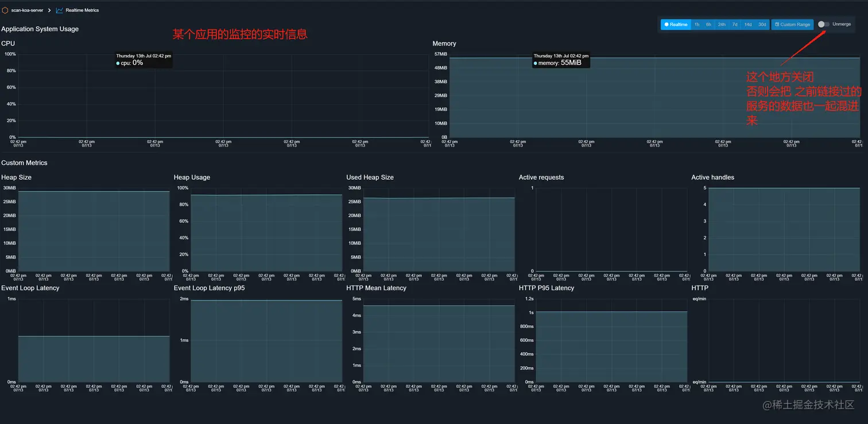Select the Realtime time range

coord(676,25)
